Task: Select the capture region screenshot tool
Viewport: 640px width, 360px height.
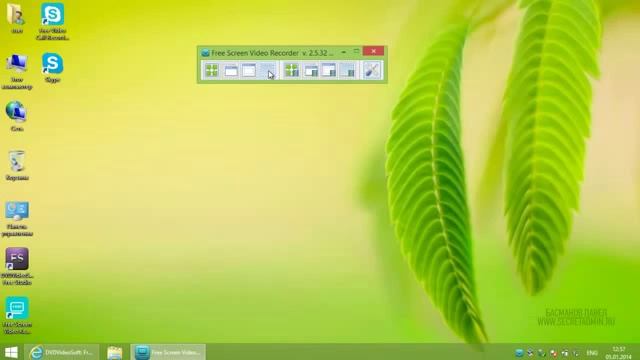Action: pyautogui.click(x=267, y=70)
